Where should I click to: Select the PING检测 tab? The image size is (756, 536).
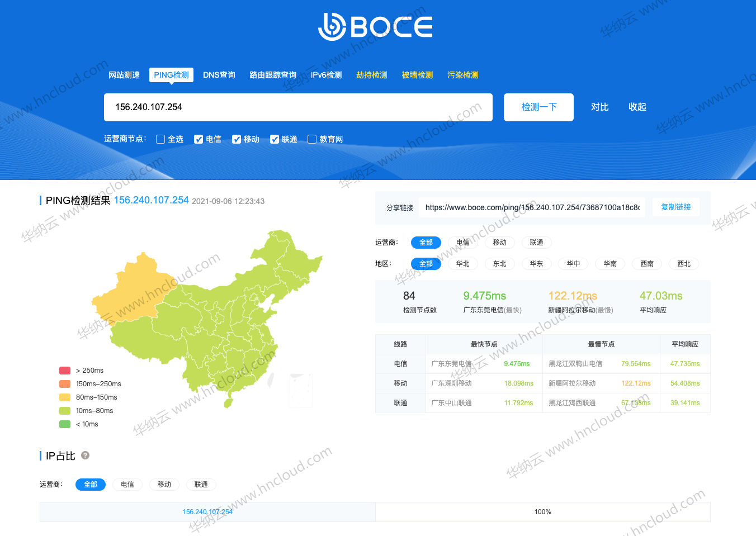pyautogui.click(x=171, y=75)
